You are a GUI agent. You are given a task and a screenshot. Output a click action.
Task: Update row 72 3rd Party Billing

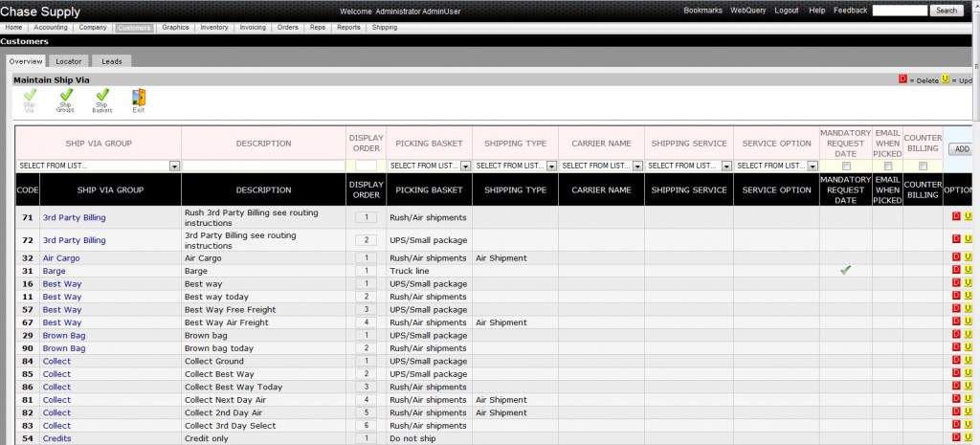pos(969,238)
